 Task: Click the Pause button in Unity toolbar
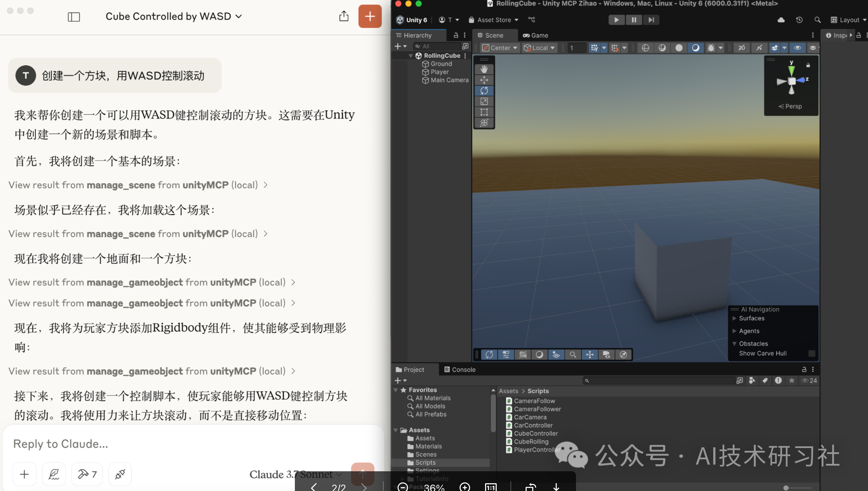[x=633, y=20]
